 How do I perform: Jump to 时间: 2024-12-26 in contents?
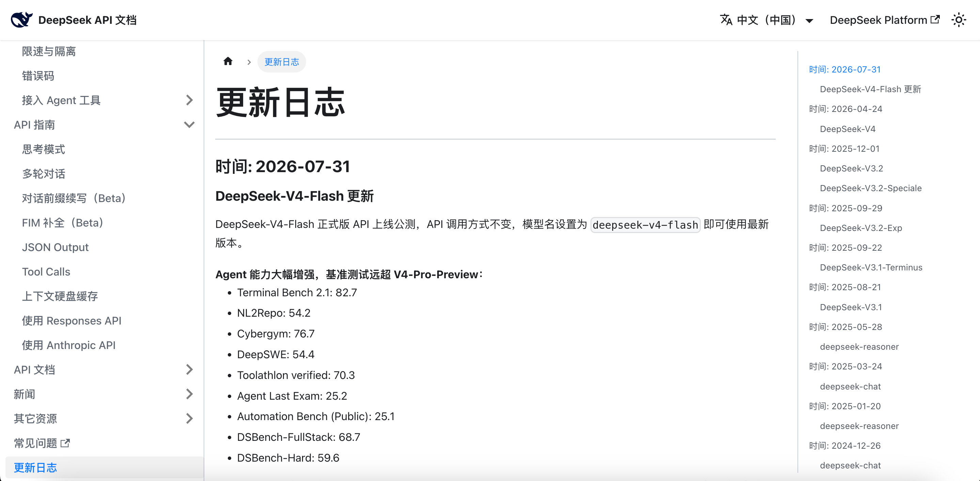click(x=844, y=446)
